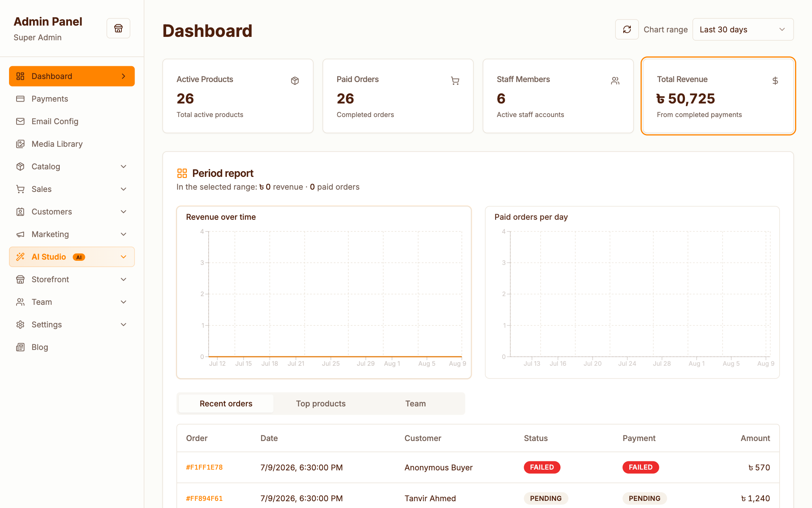This screenshot has width=812, height=508.
Task: Open Email Config in the sidebar
Action: pos(72,121)
